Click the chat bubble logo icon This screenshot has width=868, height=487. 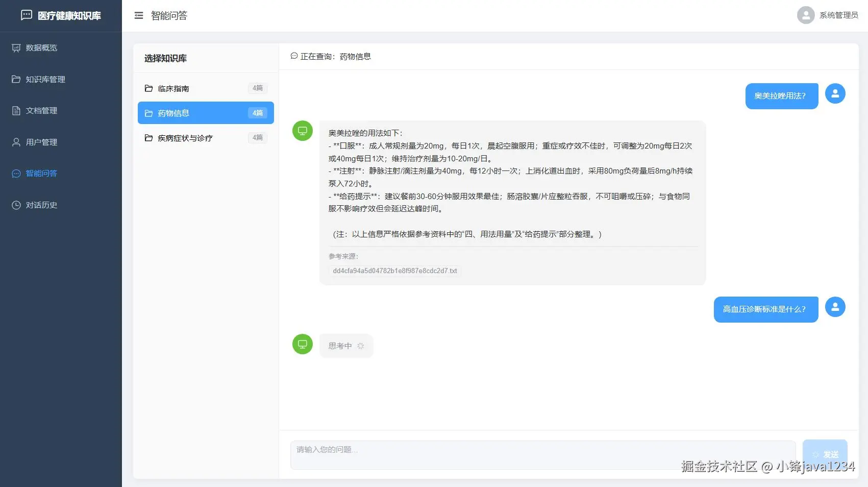point(27,15)
